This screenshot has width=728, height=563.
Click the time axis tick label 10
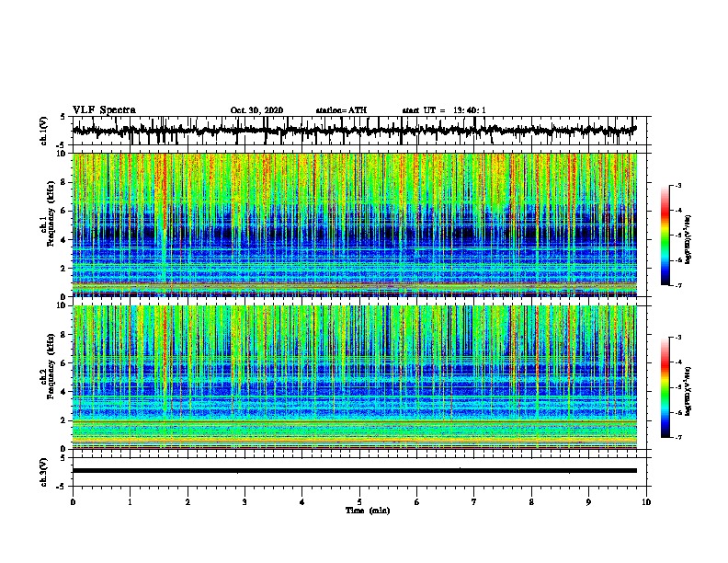tap(646, 502)
